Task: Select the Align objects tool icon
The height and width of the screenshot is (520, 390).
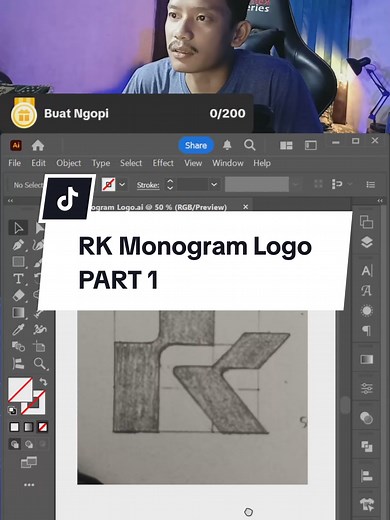Action: pyautogui.click(x=18, y=363)
